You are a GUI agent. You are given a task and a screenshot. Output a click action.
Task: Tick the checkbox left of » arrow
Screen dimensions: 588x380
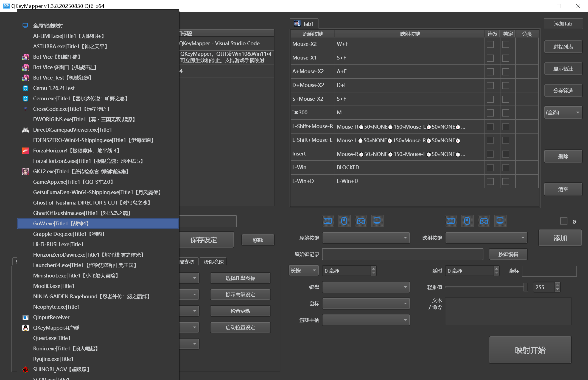pyautogui.click(x=564, y=221)
